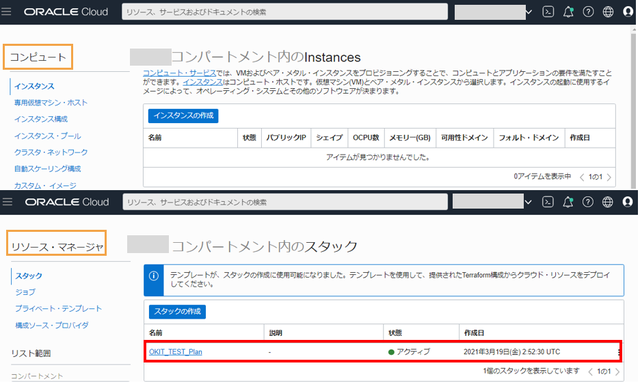Click the right-side vertical scrollbar of the top window

click(633, 106)
